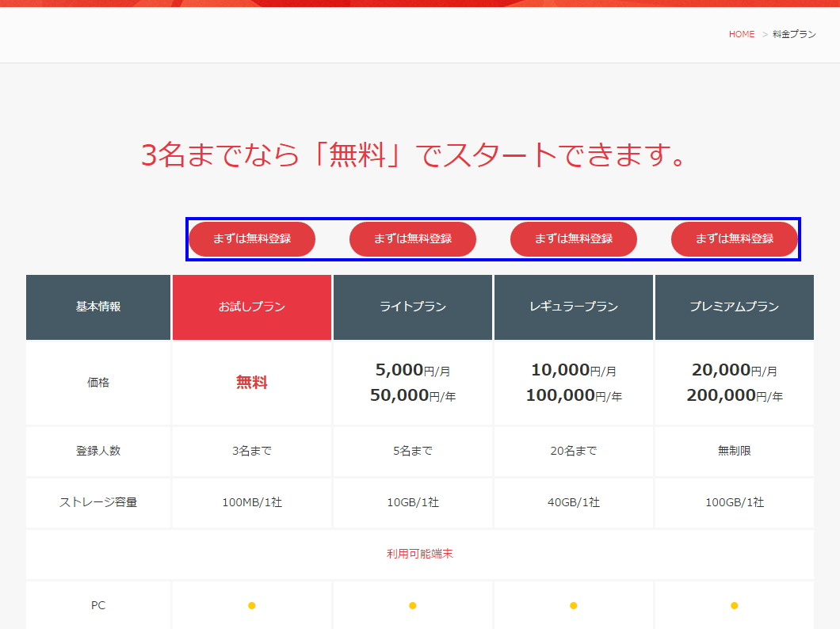
Task: Click the PC row label
Action: (x=98, y=605)
